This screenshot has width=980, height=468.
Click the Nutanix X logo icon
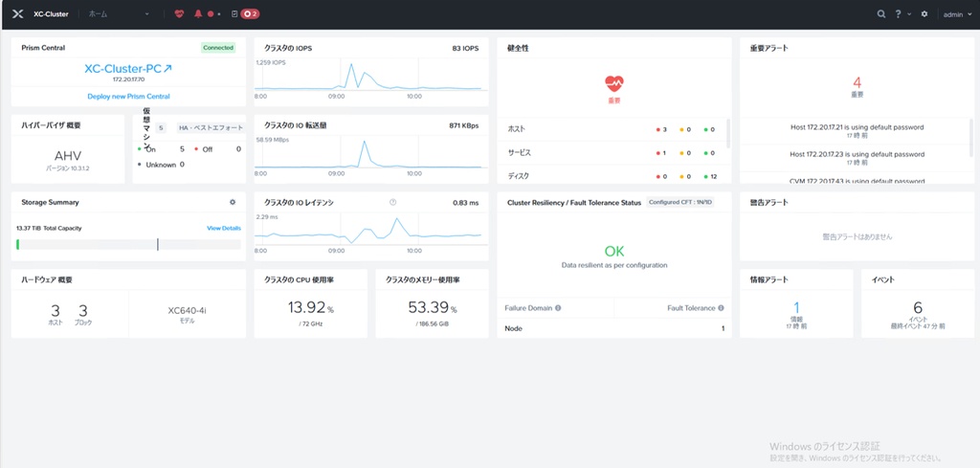pos(17,14)
